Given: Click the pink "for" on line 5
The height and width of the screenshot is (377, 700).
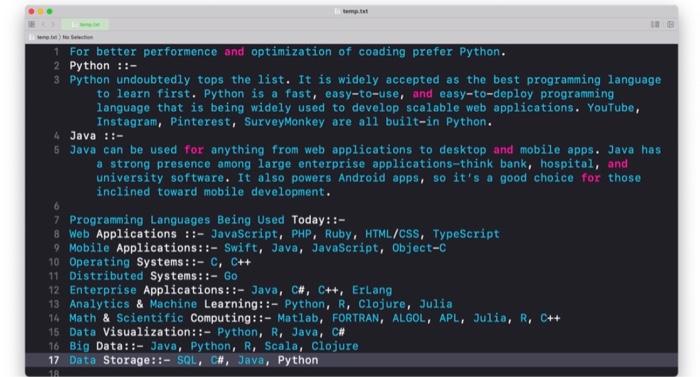Looking at the screenshot, I should click(x=194, y=150).
